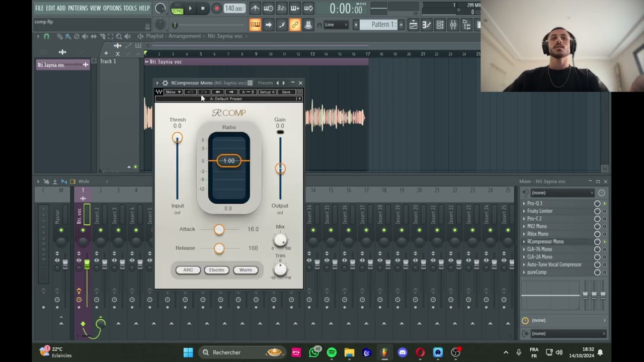The image size is (644, 362).
Task: Click the Gain output slider handle
Action: click(280, 168)
